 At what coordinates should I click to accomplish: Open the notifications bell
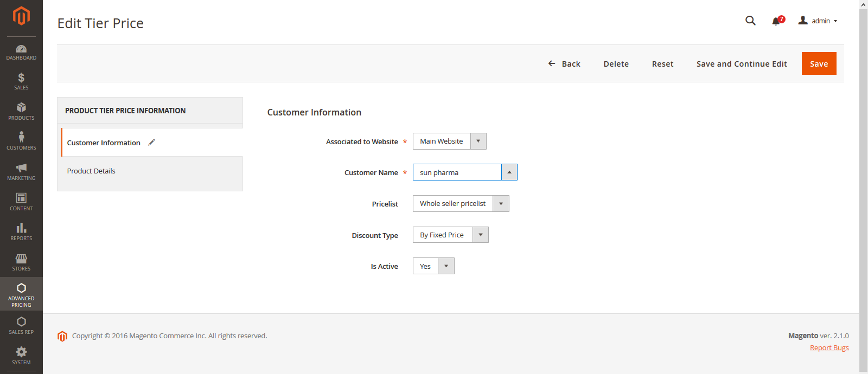pyautogui.click(x=778, y=21)
